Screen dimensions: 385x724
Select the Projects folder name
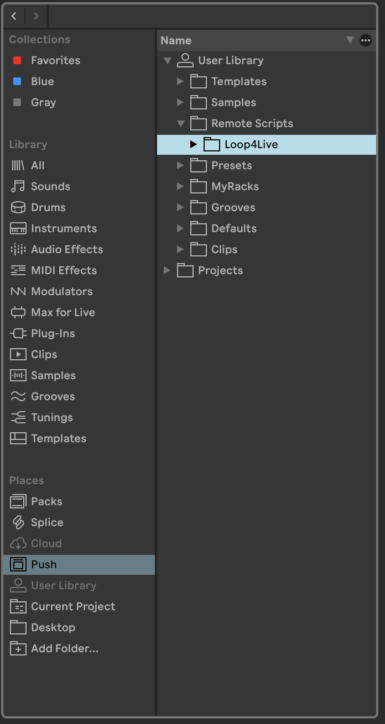[220, 271]
